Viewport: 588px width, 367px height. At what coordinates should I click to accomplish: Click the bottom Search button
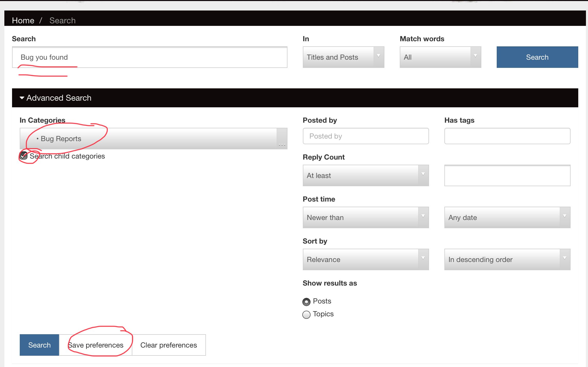pyautogui.click(x=39, y=345)
